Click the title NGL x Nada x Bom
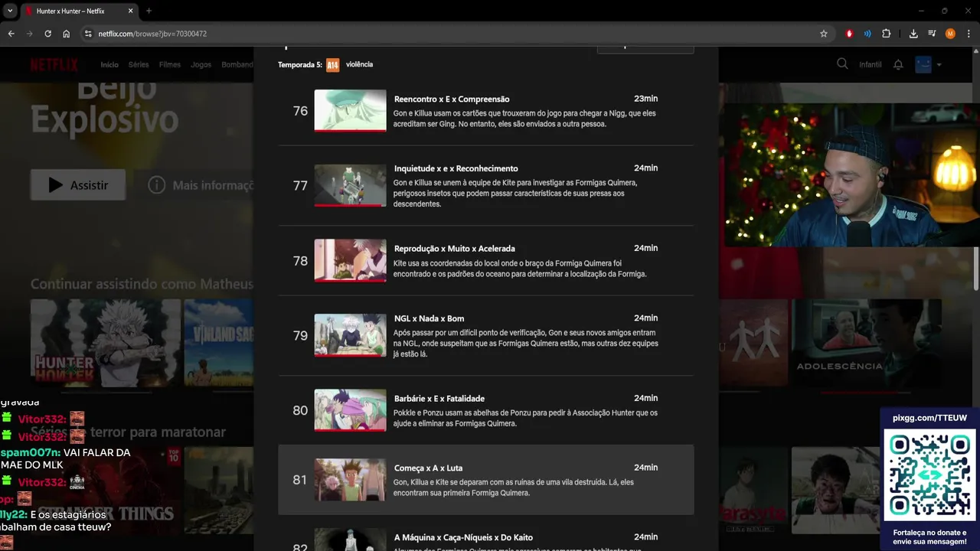Image resolution: width=980 pixels, height=551 pixels. (429, 318)
